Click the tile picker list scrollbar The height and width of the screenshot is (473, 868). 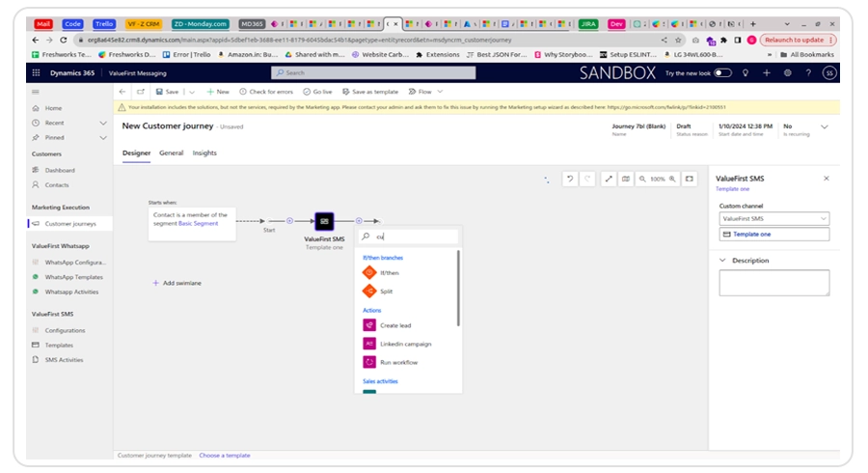pyautogui.click(x=458, y=288)
